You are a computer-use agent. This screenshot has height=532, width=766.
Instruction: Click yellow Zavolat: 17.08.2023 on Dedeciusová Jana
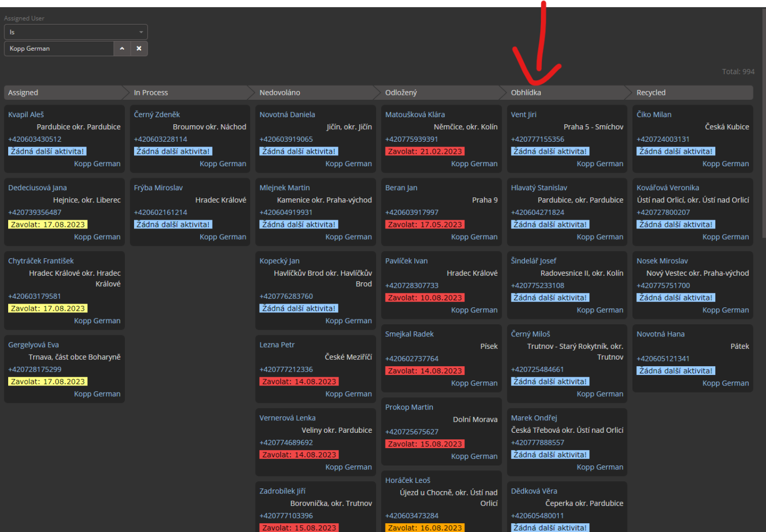tap(48, 225)
